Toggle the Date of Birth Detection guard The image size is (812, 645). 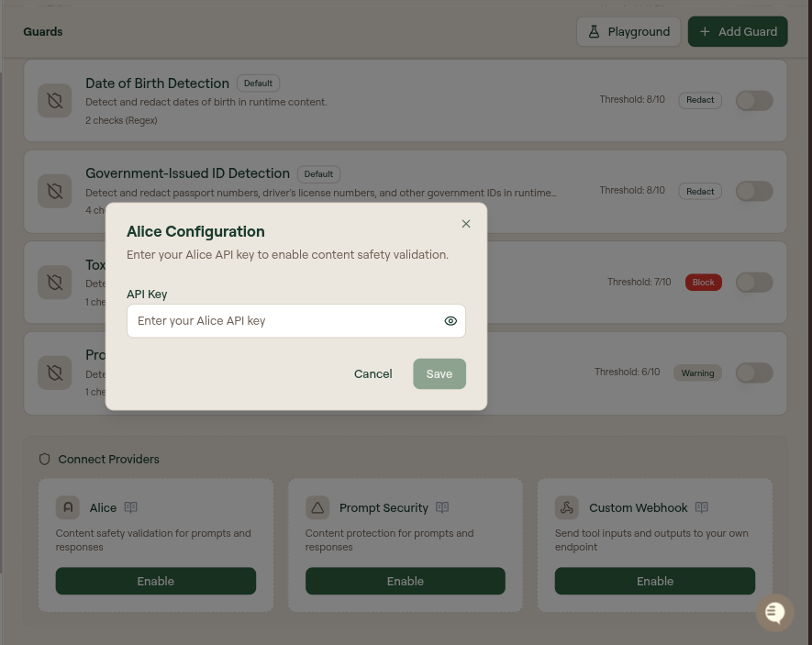[x=754, y=100]
